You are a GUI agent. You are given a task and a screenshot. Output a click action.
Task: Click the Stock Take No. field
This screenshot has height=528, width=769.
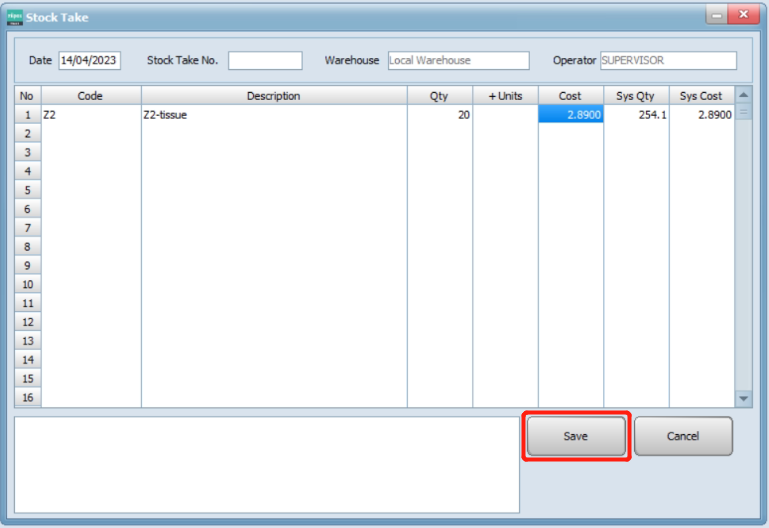coord(265,61)
